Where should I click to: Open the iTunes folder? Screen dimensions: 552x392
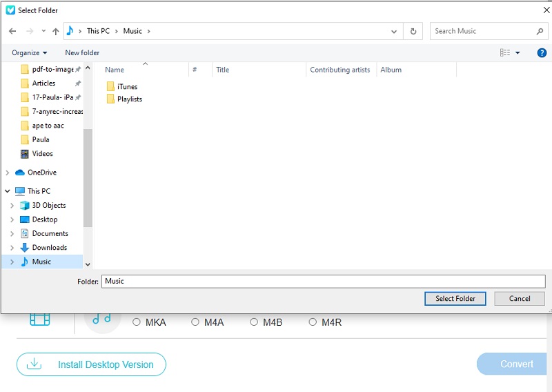coord(127,87)
